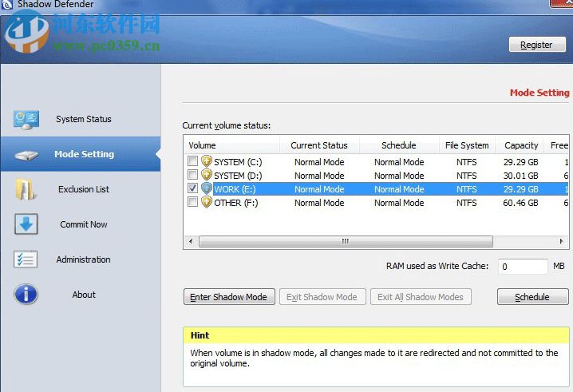Open the About page
Image resolution: width=573 pixels, height=392 pixels.
(81, 295)
